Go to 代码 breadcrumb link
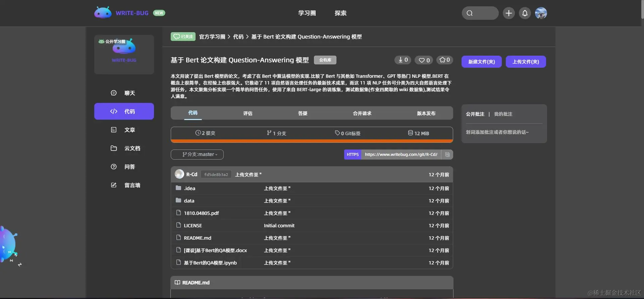The image size is (644, 299). (x=238, y=37)
